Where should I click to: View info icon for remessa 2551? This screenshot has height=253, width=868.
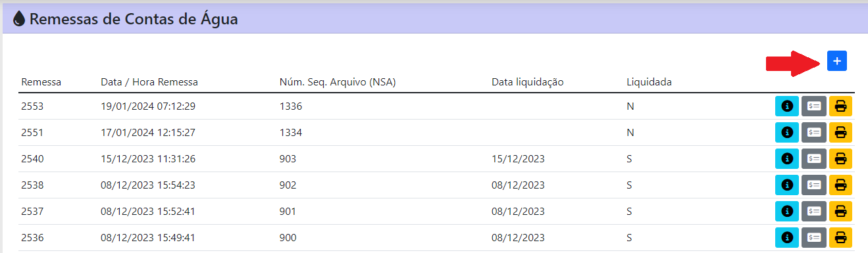786,132
